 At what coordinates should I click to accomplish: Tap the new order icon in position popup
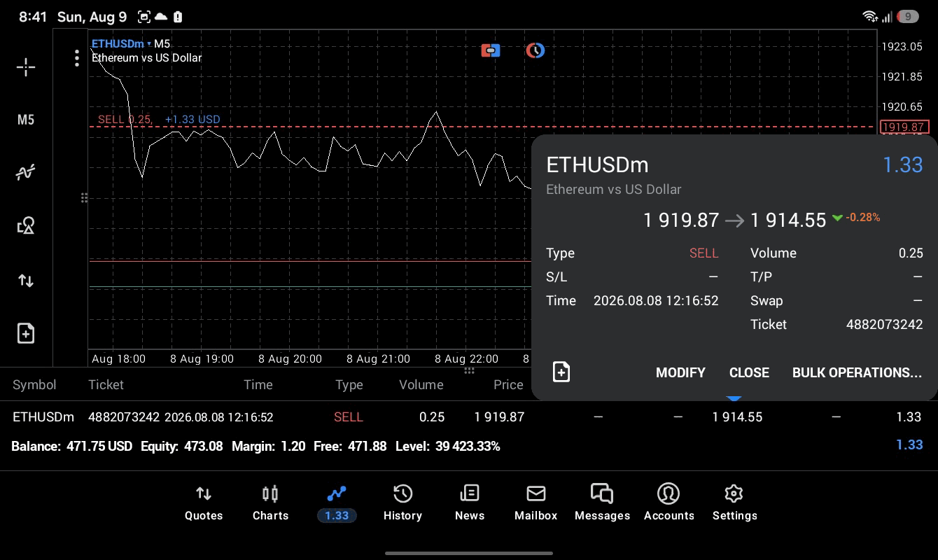(561, 372)
